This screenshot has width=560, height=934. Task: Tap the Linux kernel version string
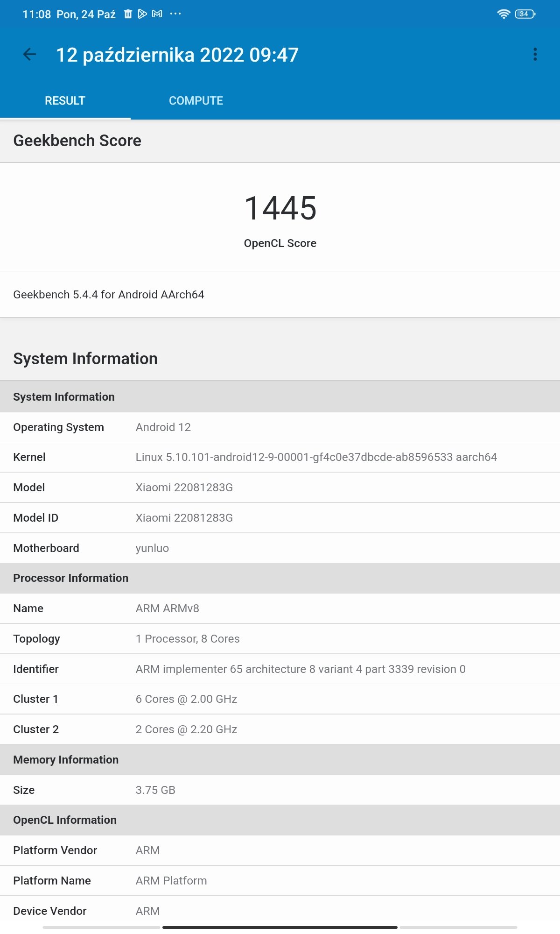pos(316,457)
